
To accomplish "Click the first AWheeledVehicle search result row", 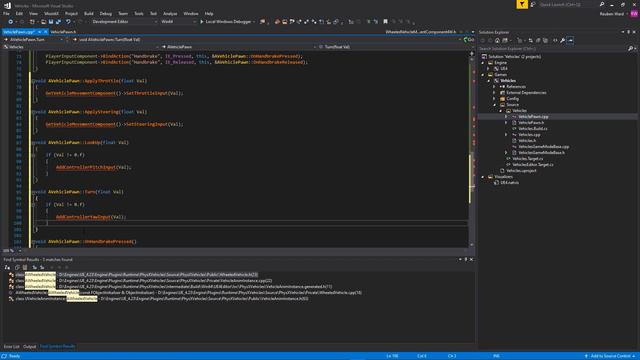I will pyautogui.click(x=135, y=275).
